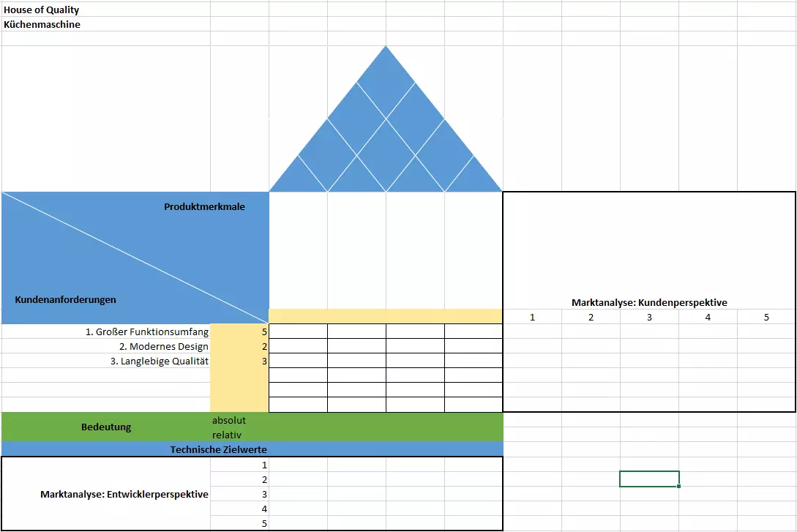Click scale value 1 under Kundenperspektive
The image size is (797, 532).
[532, 317]
